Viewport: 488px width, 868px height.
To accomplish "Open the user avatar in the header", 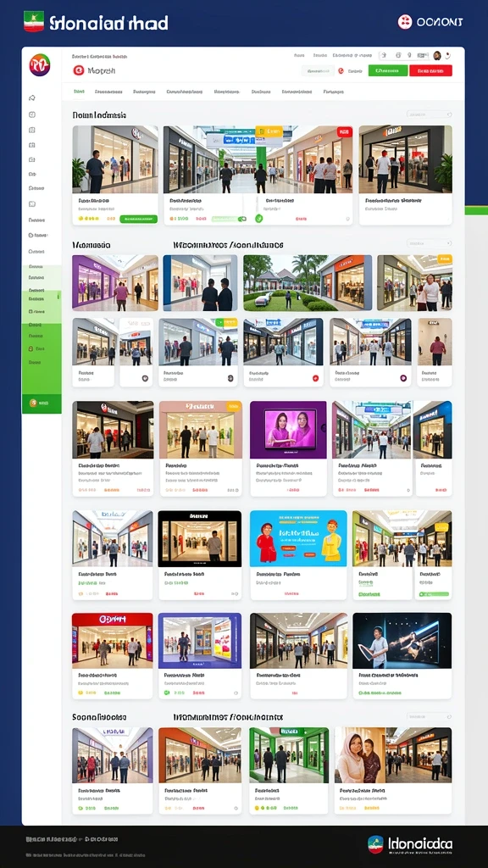I will pos(437,55).
